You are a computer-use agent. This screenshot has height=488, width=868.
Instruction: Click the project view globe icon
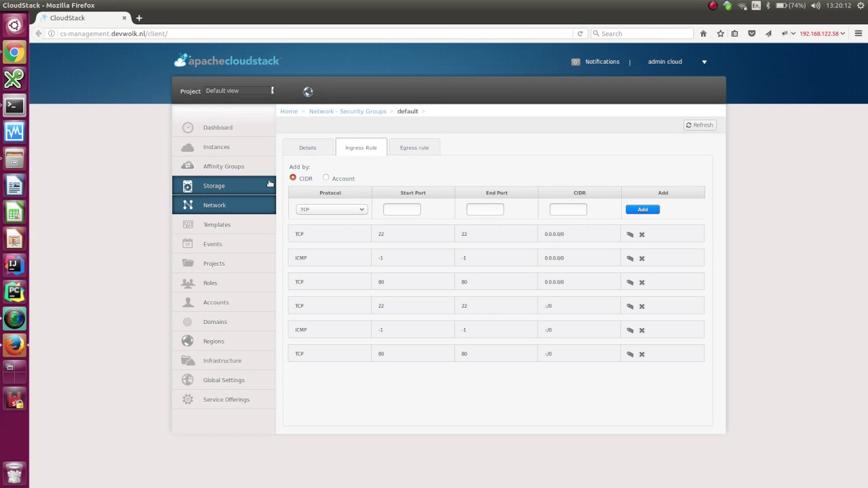(308, 91)
